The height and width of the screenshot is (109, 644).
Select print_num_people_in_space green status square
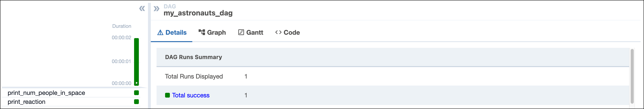137,93
